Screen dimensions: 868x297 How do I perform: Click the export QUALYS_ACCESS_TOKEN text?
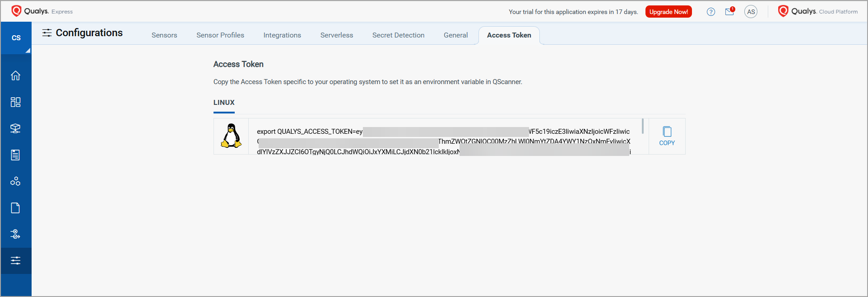[x=310, y=132]
